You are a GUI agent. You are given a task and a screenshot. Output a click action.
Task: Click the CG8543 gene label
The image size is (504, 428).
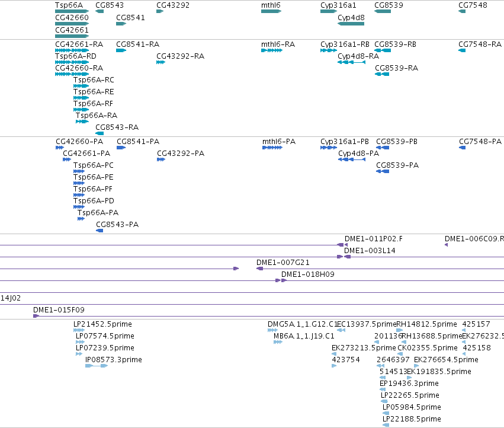click(x=110, y=5)
